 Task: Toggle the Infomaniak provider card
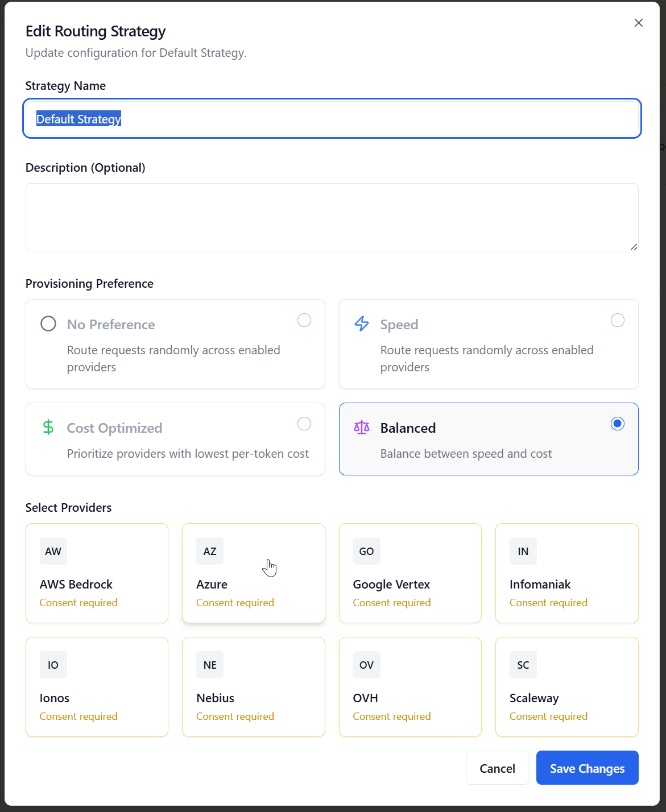point(566,573)
